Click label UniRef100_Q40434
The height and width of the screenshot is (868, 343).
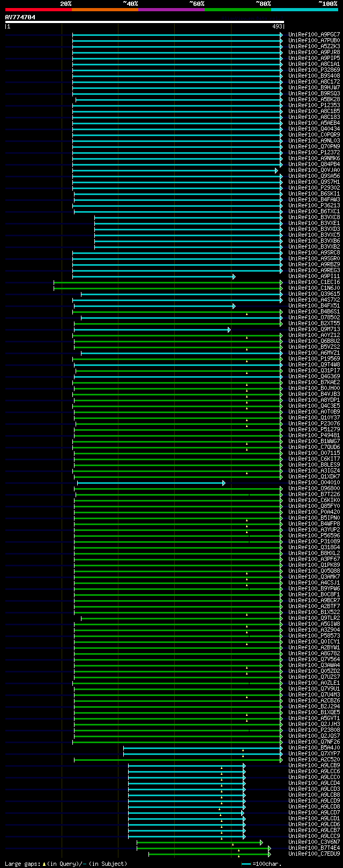tap(314, 129)
